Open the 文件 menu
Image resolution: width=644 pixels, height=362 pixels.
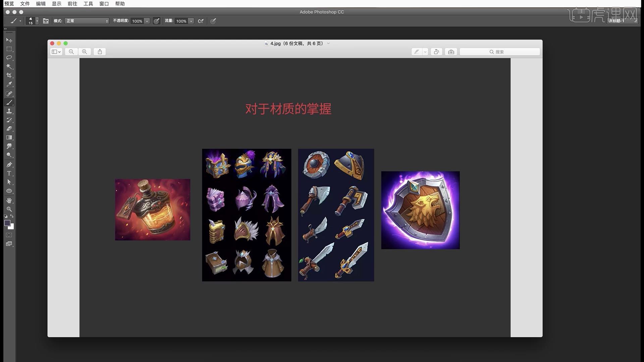[x=25, y=4]
